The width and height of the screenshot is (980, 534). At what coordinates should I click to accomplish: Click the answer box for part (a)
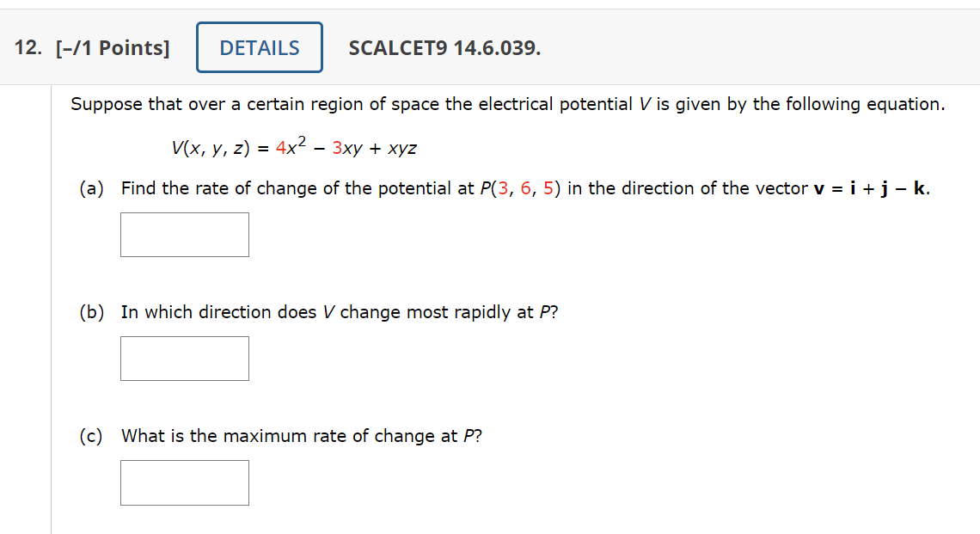coord(184,234)
